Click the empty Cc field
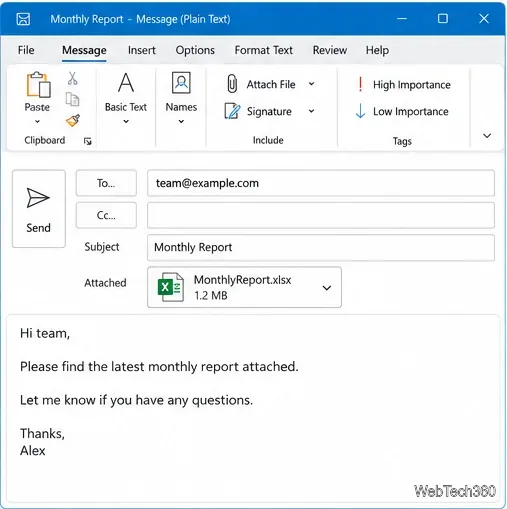The image size is (507, 509). [x=321, y=215]
